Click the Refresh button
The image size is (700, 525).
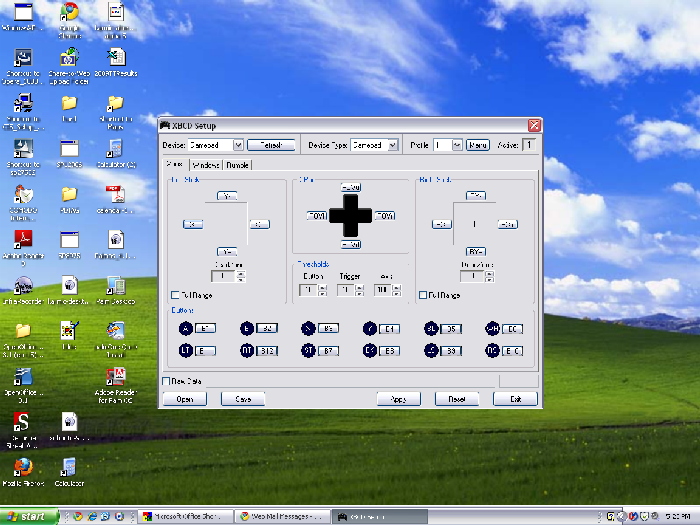(270, 145)
